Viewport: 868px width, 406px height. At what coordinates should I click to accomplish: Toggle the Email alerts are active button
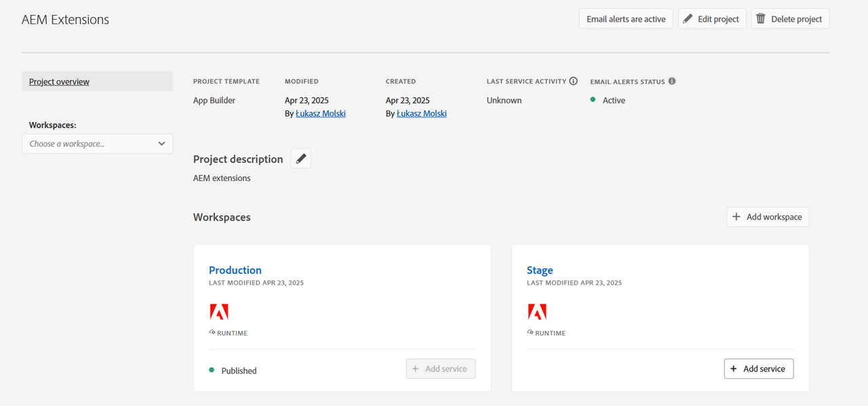(625, 19)
